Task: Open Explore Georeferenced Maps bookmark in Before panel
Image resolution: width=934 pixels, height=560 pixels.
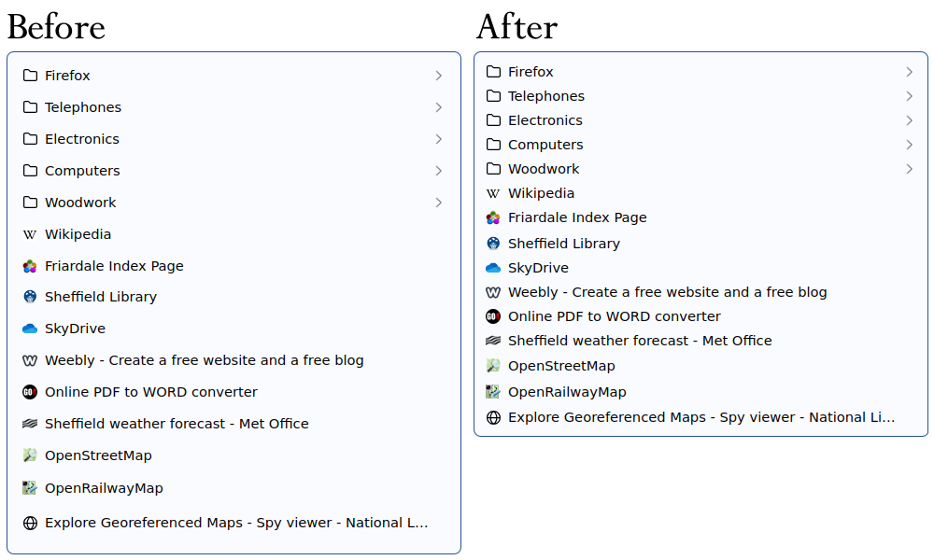Action: point(234,523)
